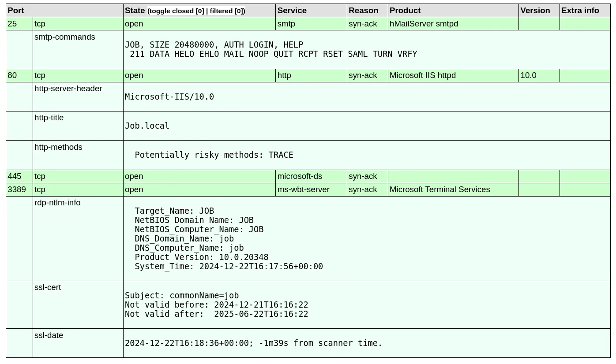Screen dimensions: 616x364
Task: Select the ssl-date scanner time output
Action: click(254, 343)
